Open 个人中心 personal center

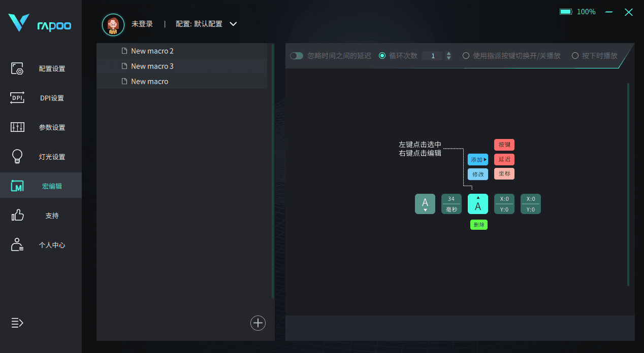(41, 244)
